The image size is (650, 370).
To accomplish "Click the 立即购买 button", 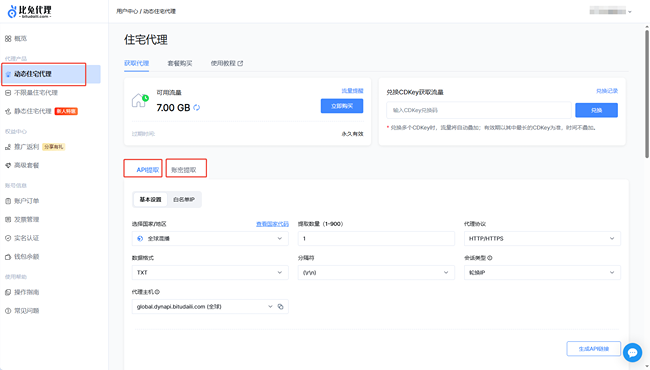I will [342, 106].
